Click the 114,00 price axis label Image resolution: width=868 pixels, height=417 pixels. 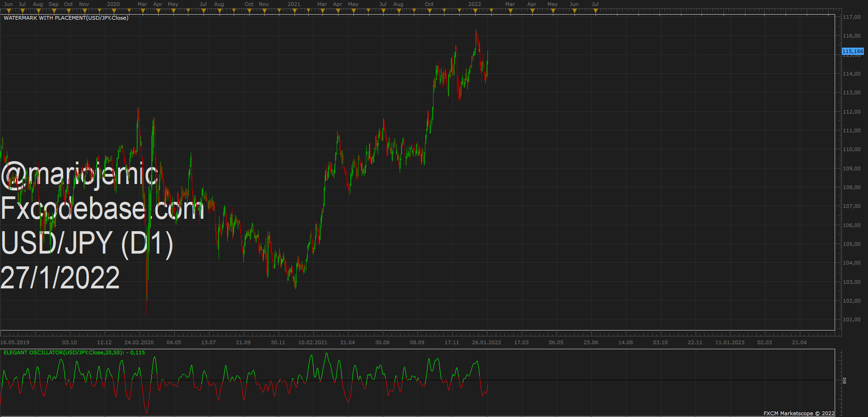[x=852, y=74]
